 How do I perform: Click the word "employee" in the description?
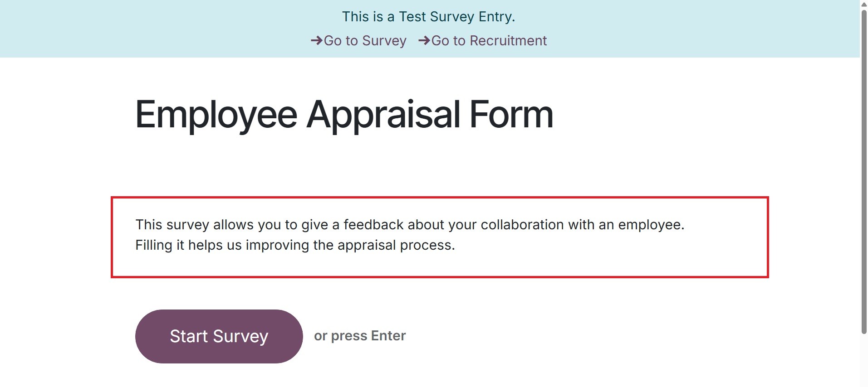[x=650, y=225]
